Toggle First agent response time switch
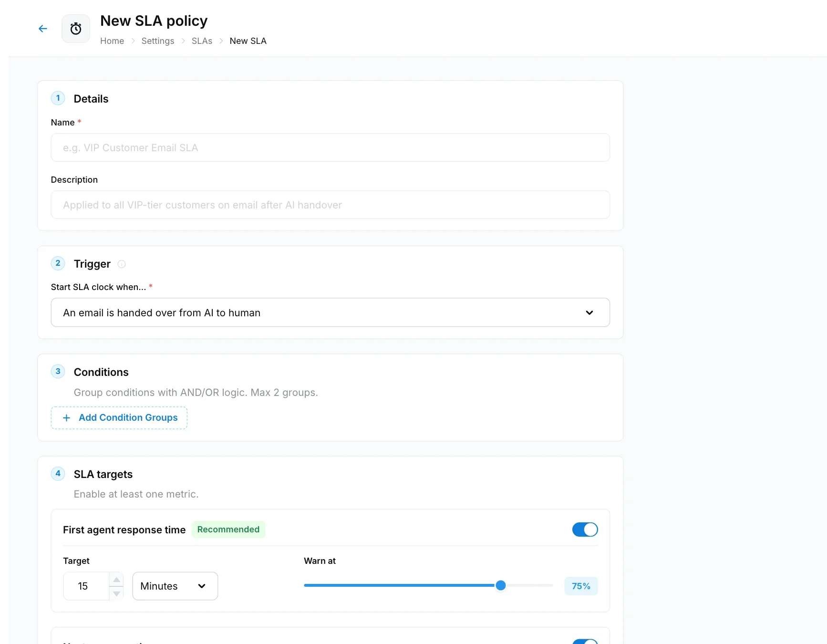 coord(585,530)
